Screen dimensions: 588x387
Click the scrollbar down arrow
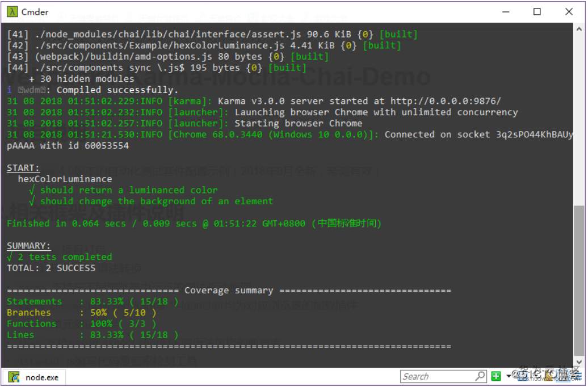(x=578, y=362)
